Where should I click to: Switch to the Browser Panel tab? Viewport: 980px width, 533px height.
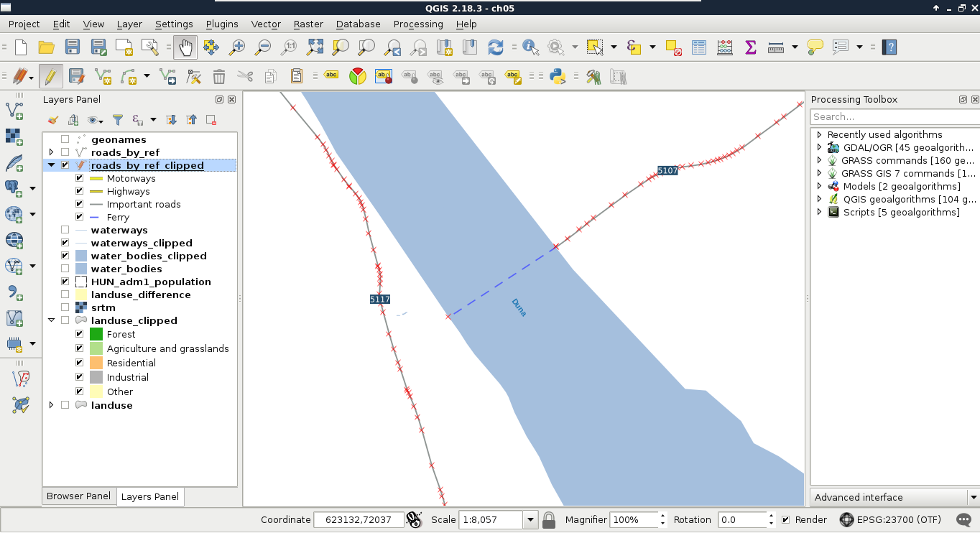click(x=78, y=496)
